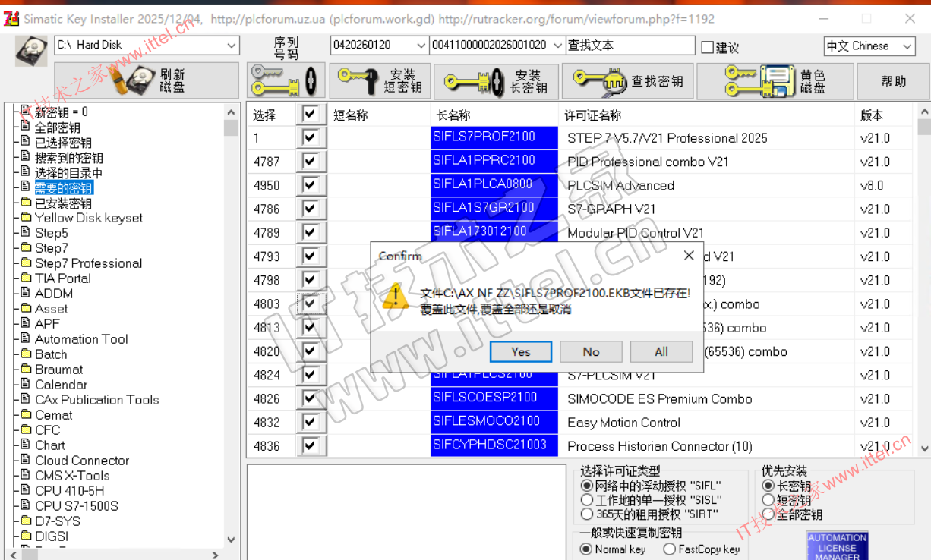This screenshot has height=560, width=931.
Task: Toggle the 建议 suggestion checkbox
Action: (708, 48)
